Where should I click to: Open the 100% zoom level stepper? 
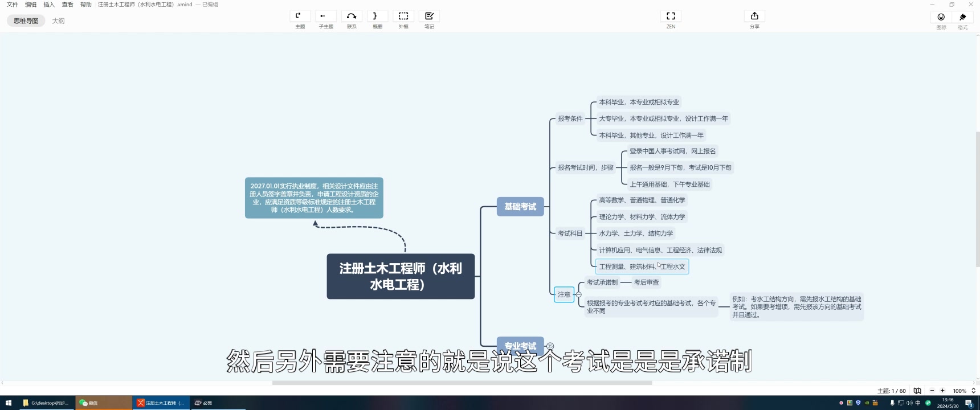973,391
